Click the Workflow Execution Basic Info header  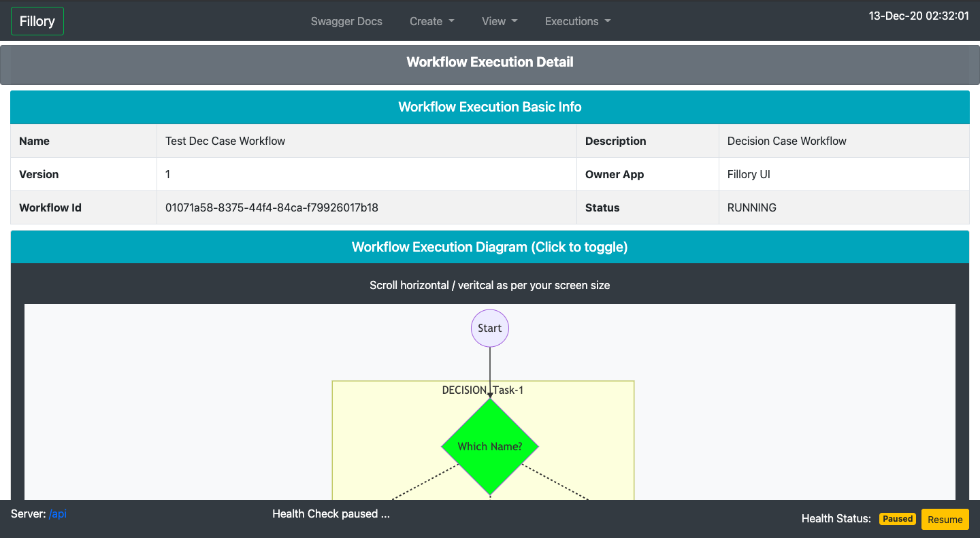pos(489,107)
